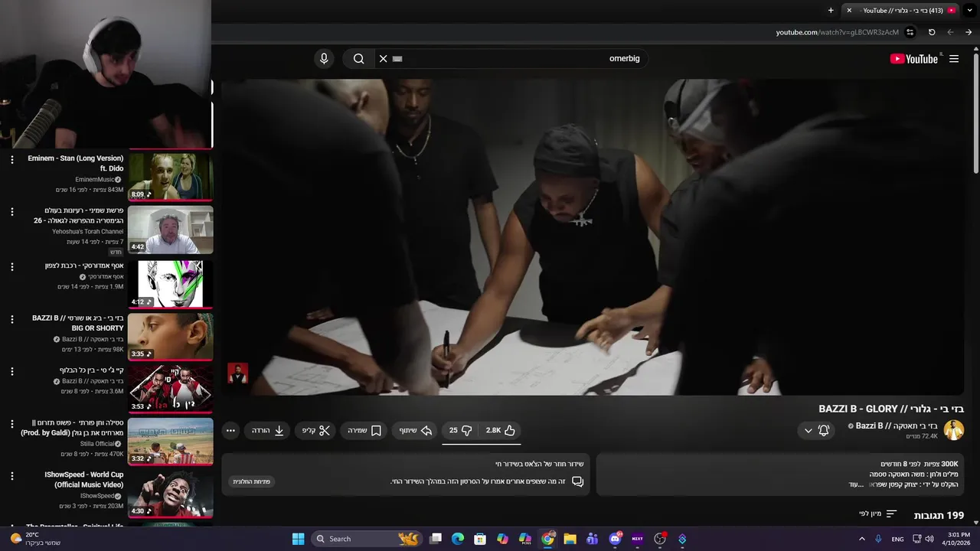Switch input language ENG in tray

pos(897,539)
